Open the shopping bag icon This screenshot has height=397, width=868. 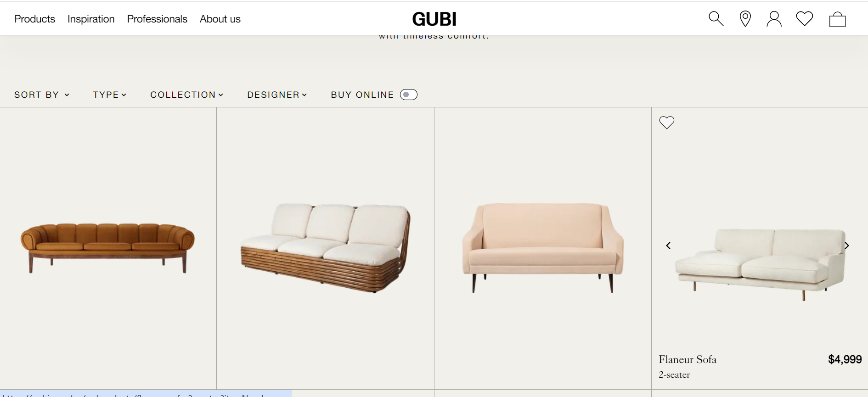(837, 19)
